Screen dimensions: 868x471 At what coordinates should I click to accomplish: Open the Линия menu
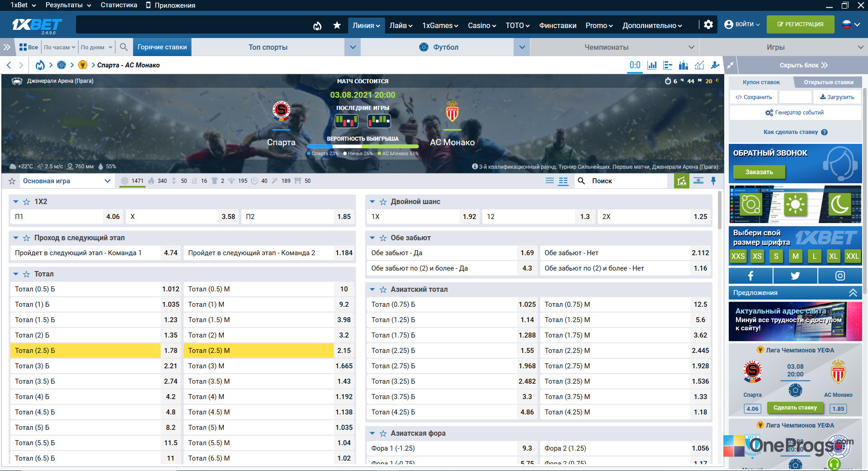tap(366, 25)
